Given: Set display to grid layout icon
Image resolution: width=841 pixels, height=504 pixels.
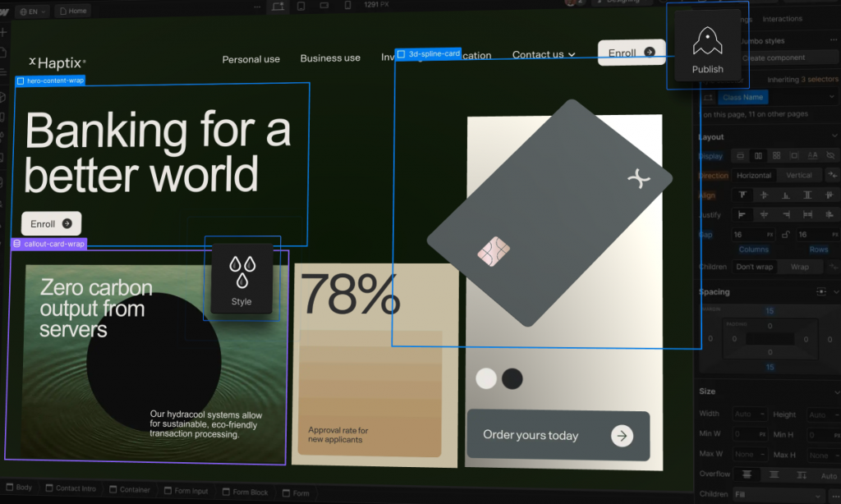Looking at the screenshot, I should [x=776, y=155].
